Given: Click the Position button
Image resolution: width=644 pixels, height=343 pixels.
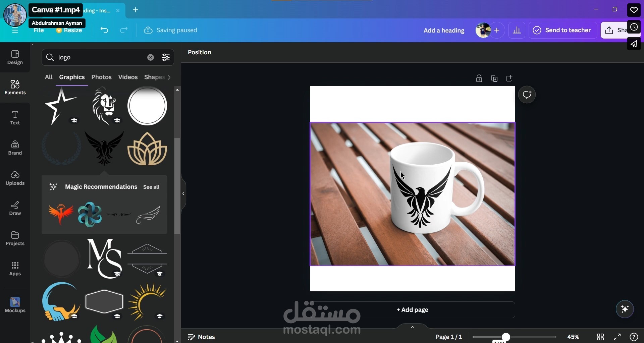Looking at the screenshot, I should (200, 52).
